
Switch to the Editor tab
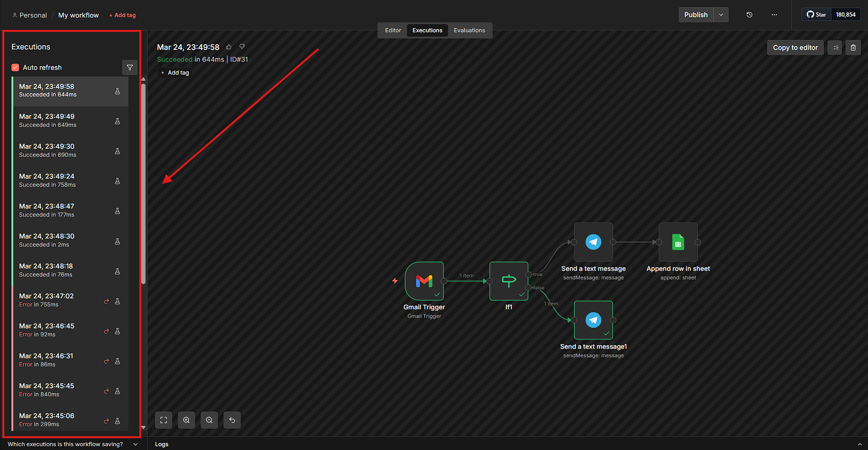pyautogui.click(x=393, y=30)
